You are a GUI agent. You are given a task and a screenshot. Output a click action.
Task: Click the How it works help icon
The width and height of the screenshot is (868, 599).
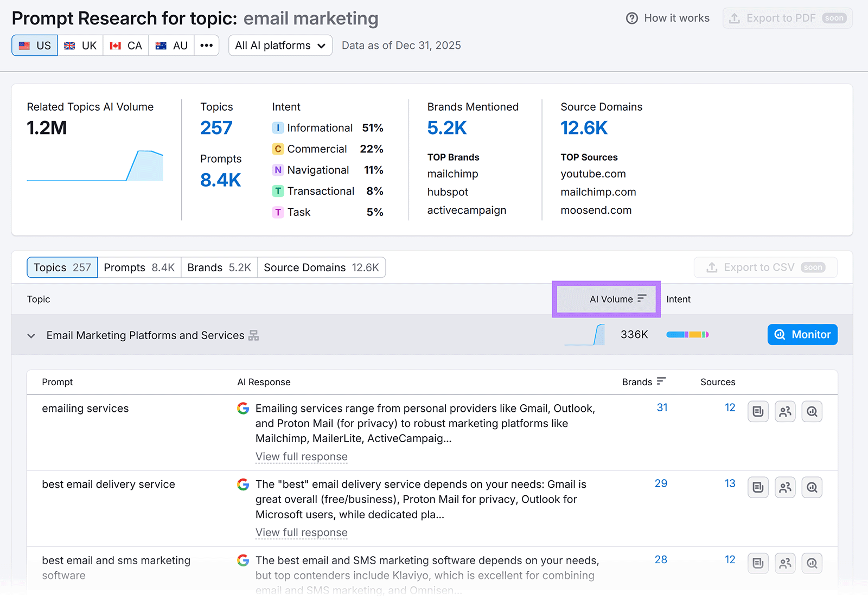click(632, 18)
